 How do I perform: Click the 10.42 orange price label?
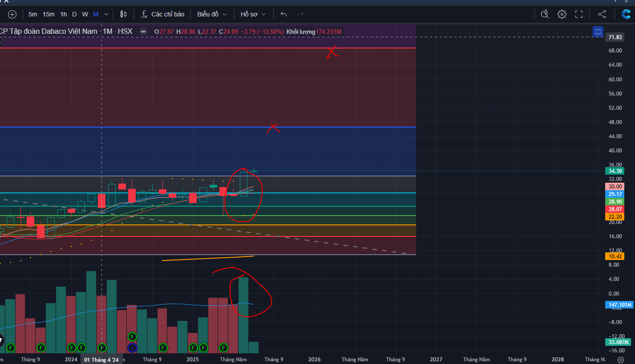[x=615, y=256]
